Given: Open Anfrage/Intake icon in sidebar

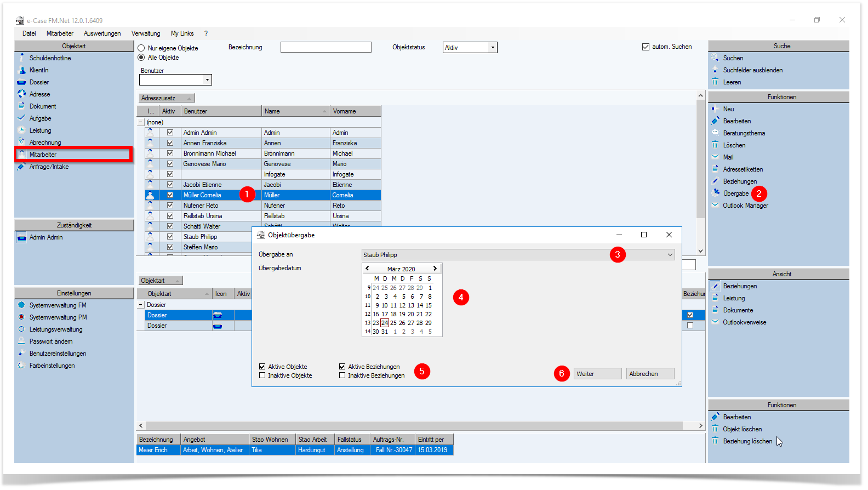Looking at the screenshot, I should coord(21,166).
